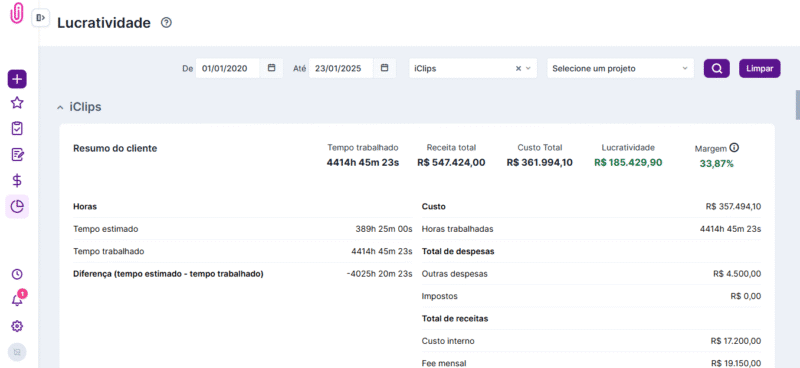The image size is (800, 368).
Task: Click the Limpar button
Action: pos(759,68)
